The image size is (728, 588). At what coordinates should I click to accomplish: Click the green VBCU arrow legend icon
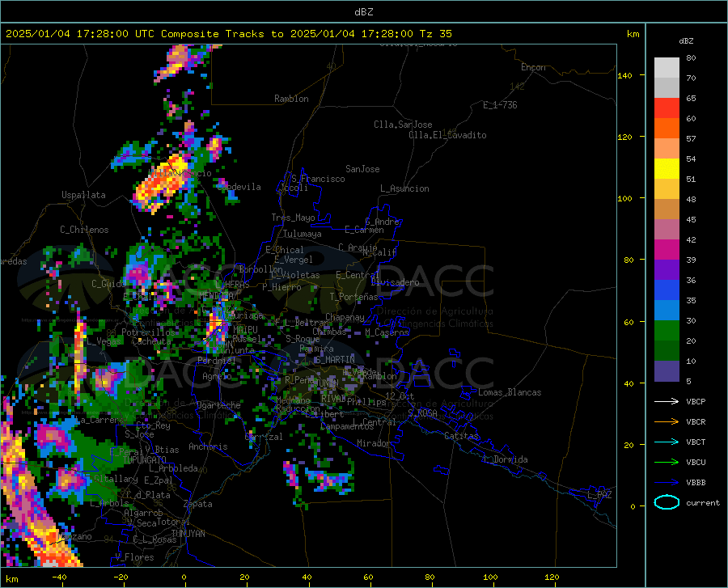tap(667, 463)
